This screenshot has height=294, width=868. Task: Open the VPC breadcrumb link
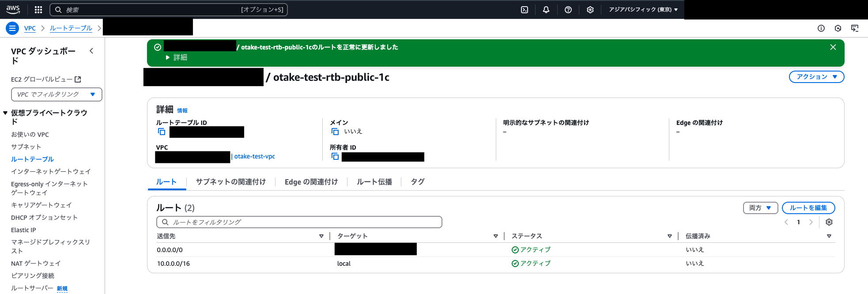30,28
